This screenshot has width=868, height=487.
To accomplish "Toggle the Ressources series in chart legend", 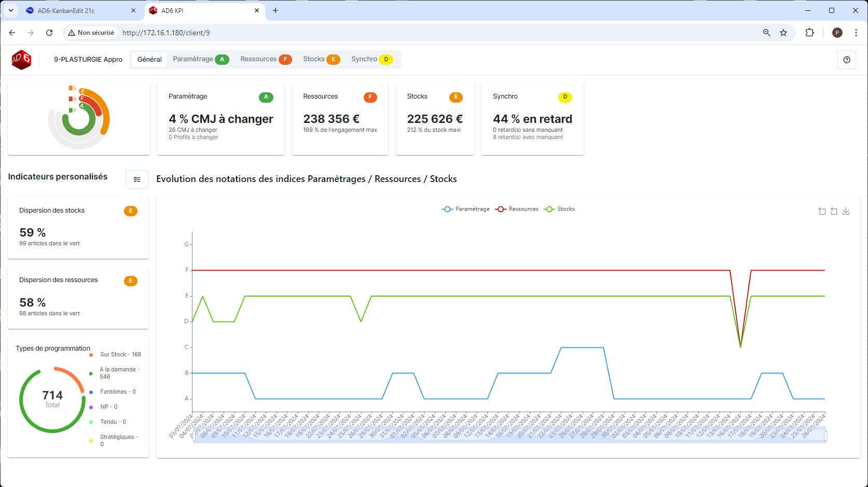I will (517, 209).
